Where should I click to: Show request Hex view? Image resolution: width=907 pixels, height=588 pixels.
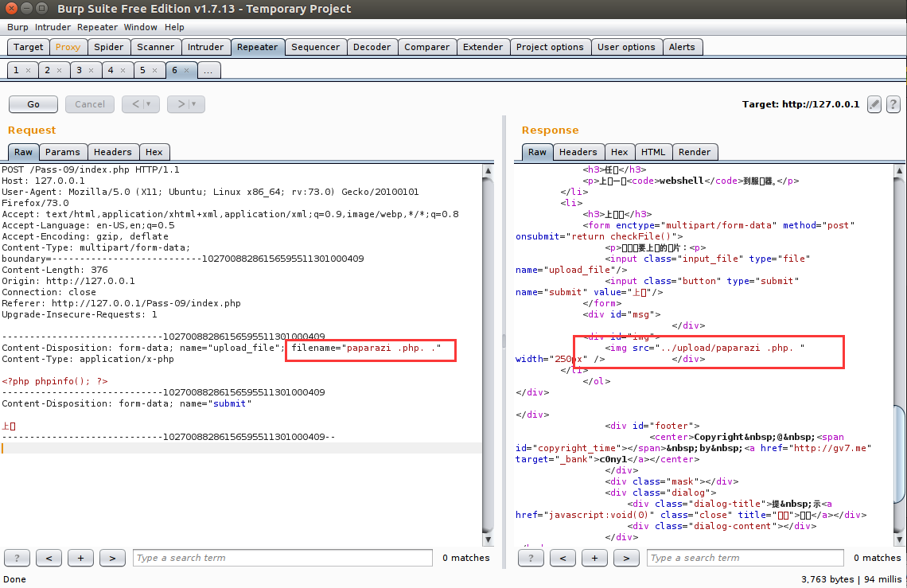[154, 152]
